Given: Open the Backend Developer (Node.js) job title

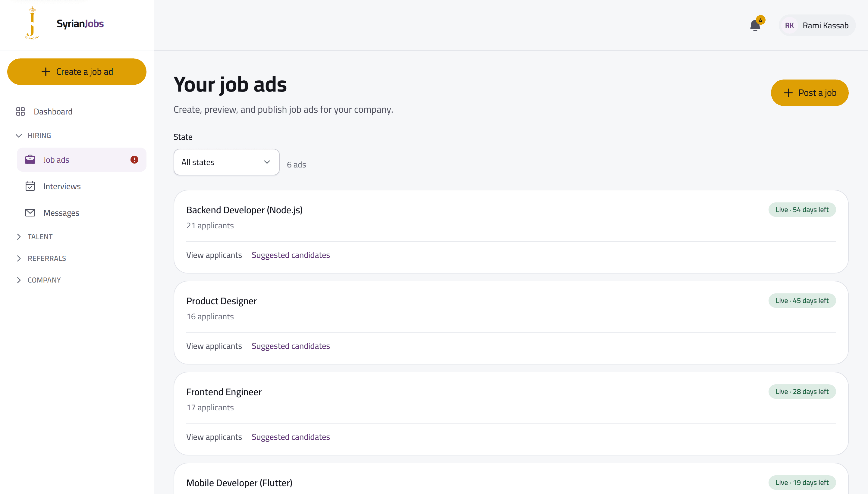Looking at the screenshot, I should [x=244, y=210].
